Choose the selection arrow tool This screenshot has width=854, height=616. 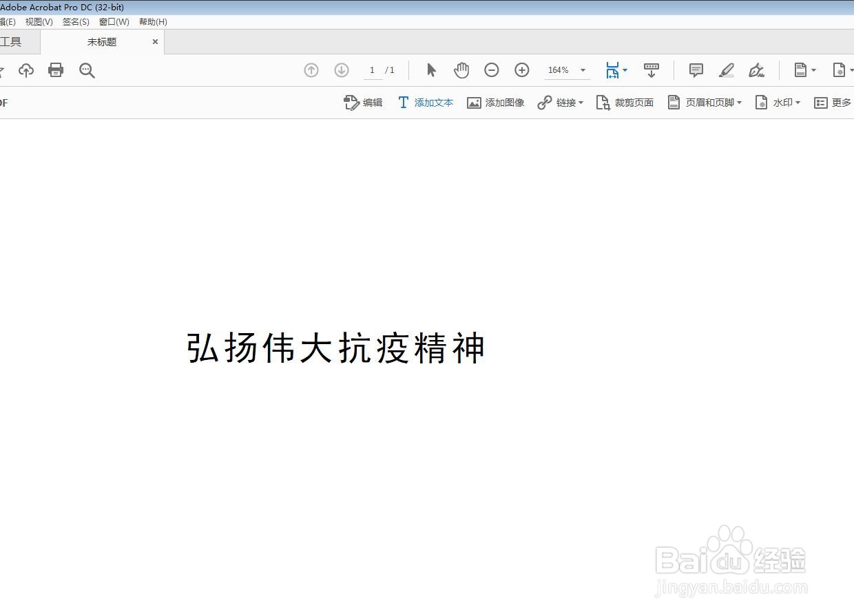click(x=432, y=70)
